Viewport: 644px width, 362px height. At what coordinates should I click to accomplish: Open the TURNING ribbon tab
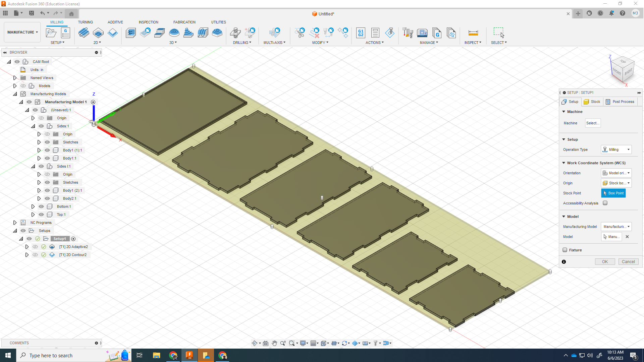tap(85, 22)
